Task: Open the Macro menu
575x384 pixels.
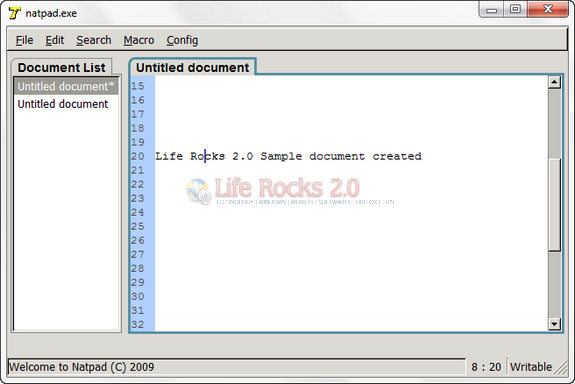Action: 139,40
